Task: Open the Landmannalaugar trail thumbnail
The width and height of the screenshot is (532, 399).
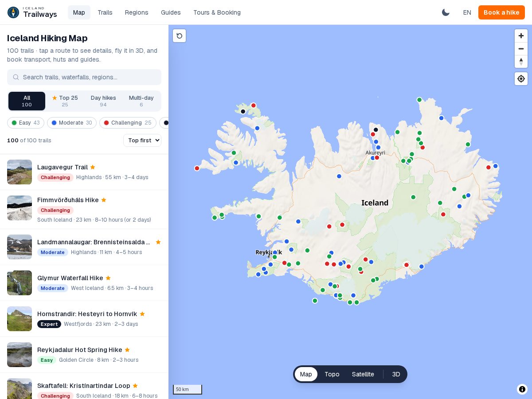Action: click(20, 247)
